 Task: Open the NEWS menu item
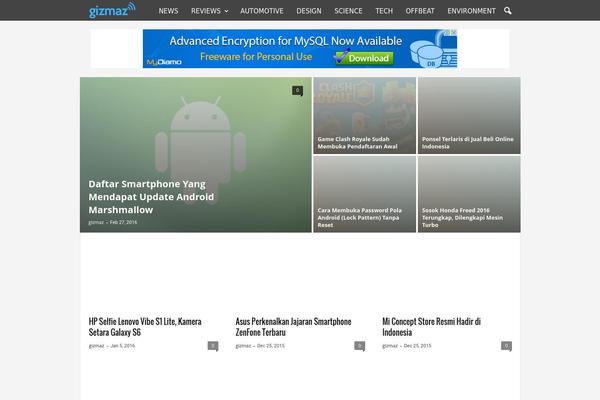click(168, 11)
